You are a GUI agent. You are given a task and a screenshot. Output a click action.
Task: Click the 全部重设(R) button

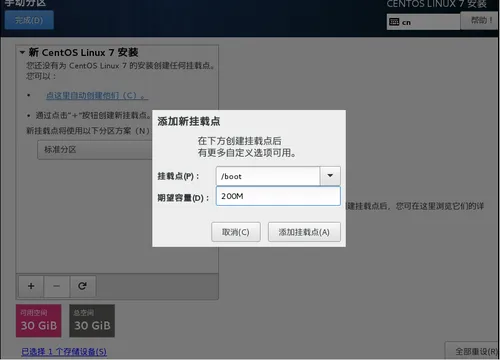coord(473,351)
